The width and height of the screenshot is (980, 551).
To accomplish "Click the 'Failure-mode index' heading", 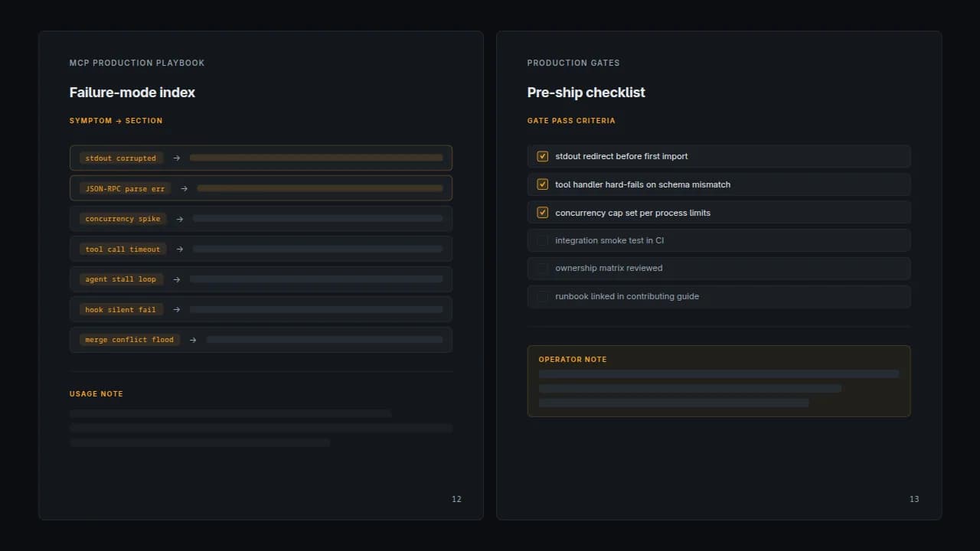I will click(132, 93).
